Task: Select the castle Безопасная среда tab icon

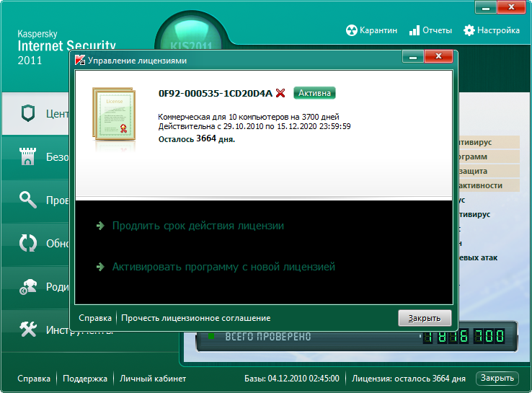Action: pos(28,156)
